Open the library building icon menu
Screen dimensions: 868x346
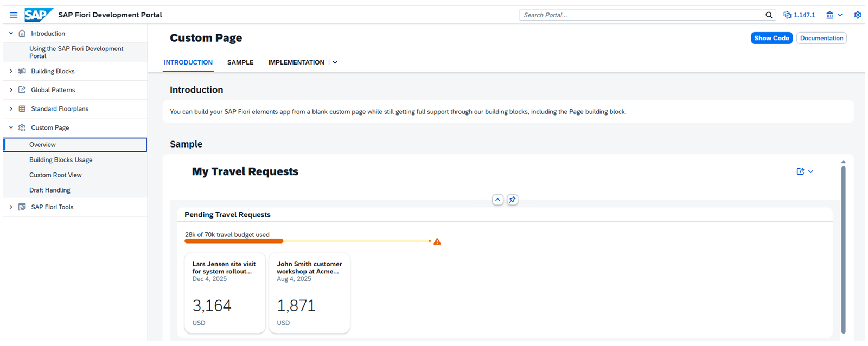pyautogui.click(x=829, y=15)
